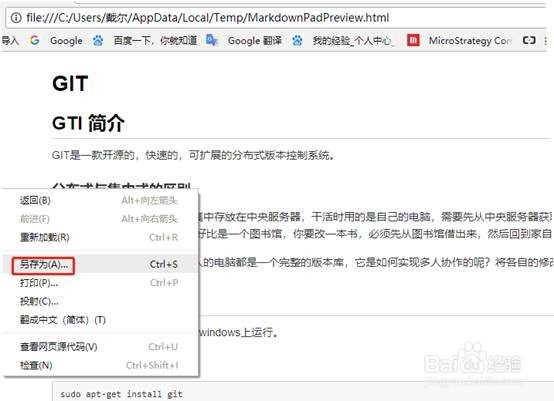Viewport: 554px width, 401px height.
Task: Select 投射(C)... menu entry
Action: (x=101, y=301)
